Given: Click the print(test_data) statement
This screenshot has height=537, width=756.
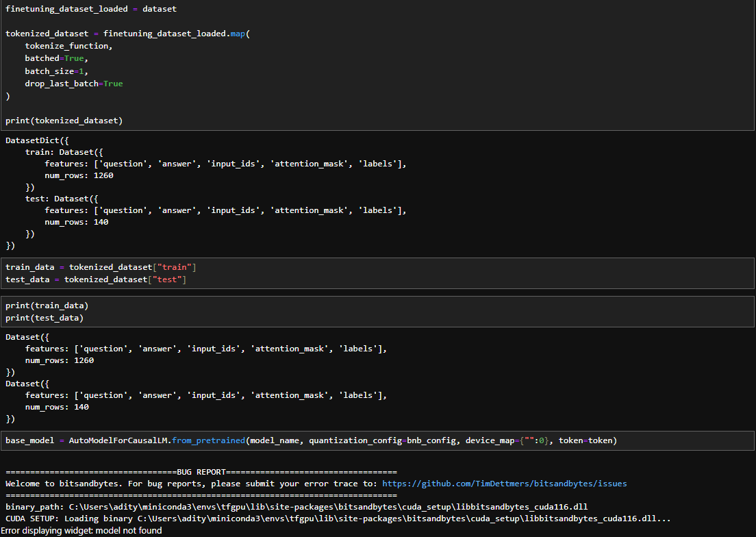Looking at the screenshot, I should coord(45,318).
